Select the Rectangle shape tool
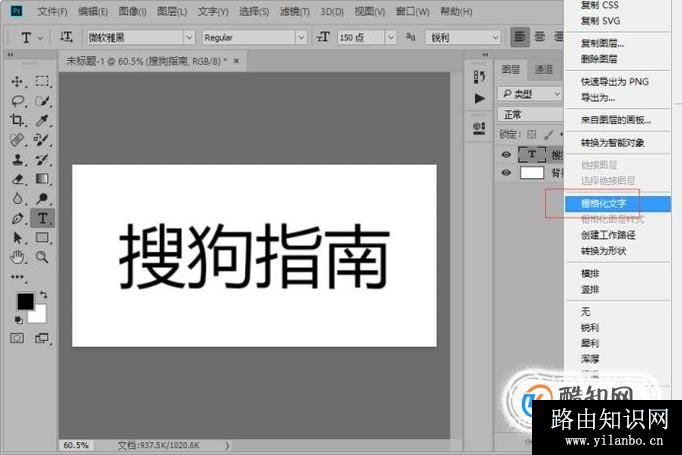This screenshot has width=682, height=455. click(x=42, y=238)
